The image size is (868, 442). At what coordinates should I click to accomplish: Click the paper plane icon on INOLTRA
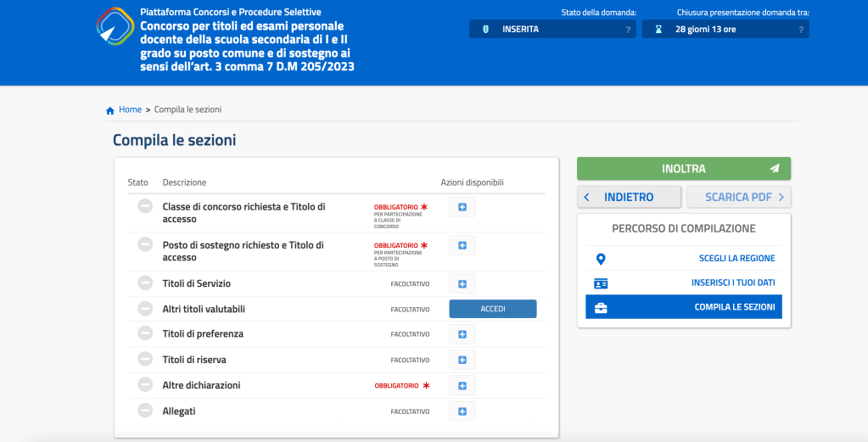click(x=775, y=169)
